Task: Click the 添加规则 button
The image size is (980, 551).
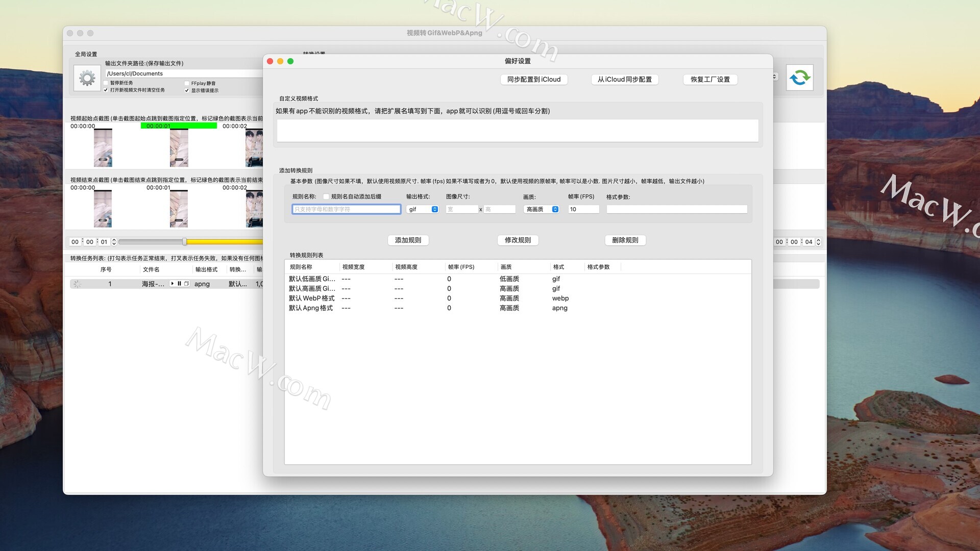Action: click(x=408, y=240)
